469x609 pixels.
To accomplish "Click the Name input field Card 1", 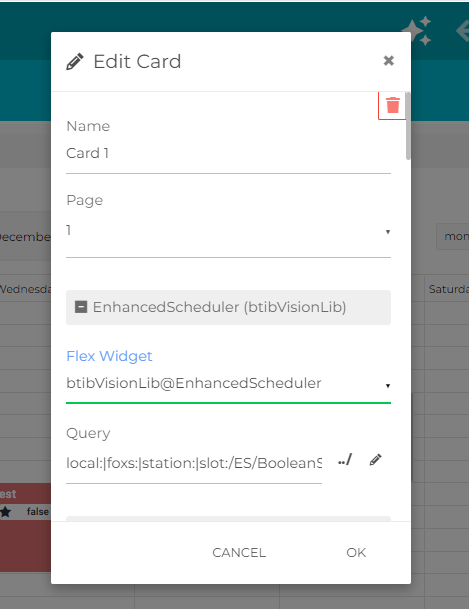I will coord(228,154).
